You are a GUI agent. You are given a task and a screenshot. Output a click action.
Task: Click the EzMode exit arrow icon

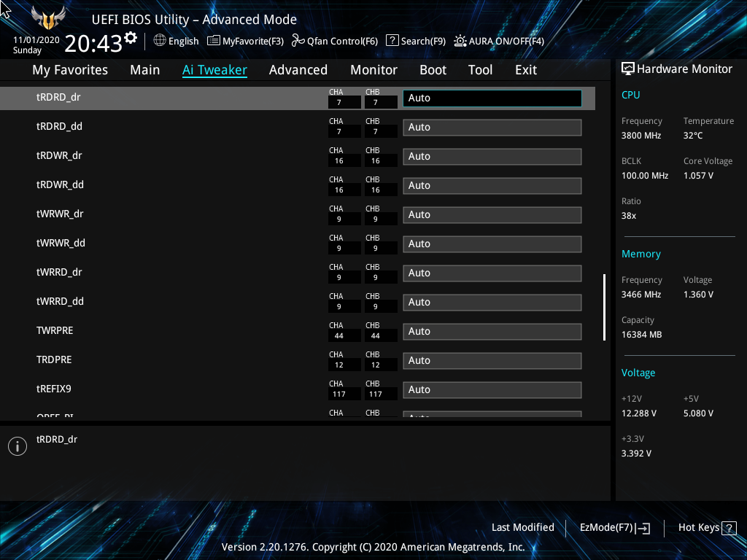pos(643,528)
